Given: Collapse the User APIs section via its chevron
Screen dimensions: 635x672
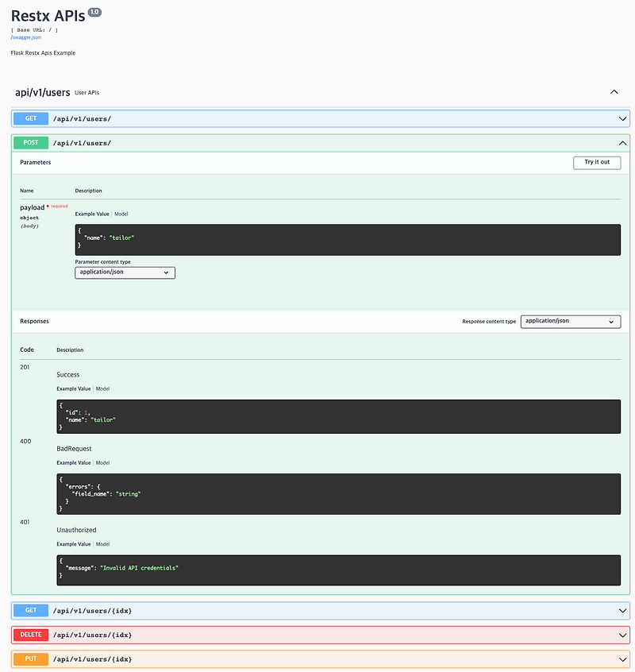Looking at the screenshot, I should click(614, 91).
